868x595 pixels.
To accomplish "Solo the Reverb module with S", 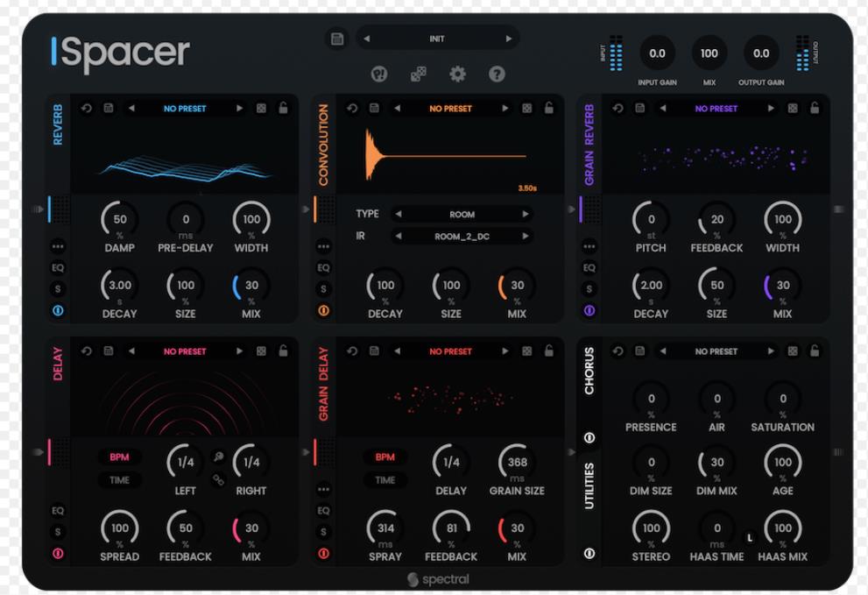I will click(58, 288).
